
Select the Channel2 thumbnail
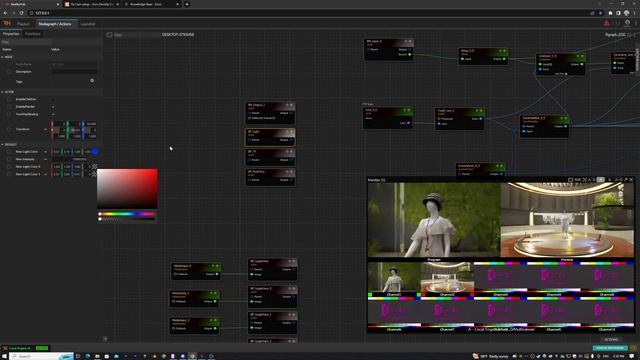[x=447, y=278]
